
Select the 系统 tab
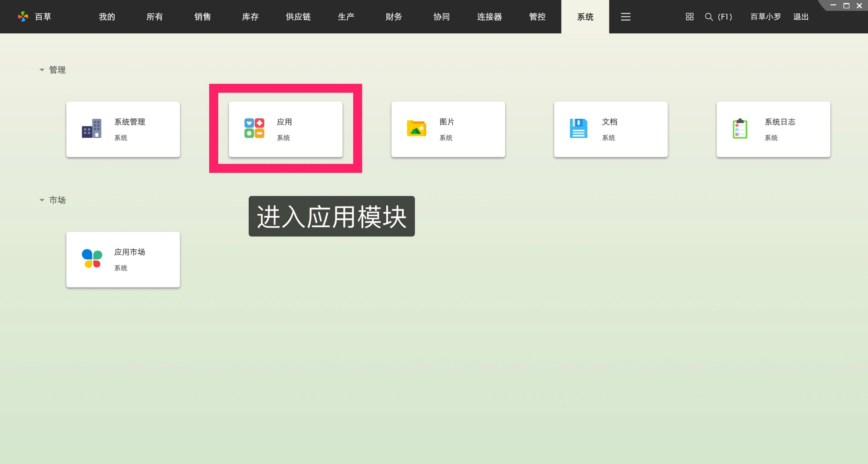pyautogui.click(x=585, y=16)
